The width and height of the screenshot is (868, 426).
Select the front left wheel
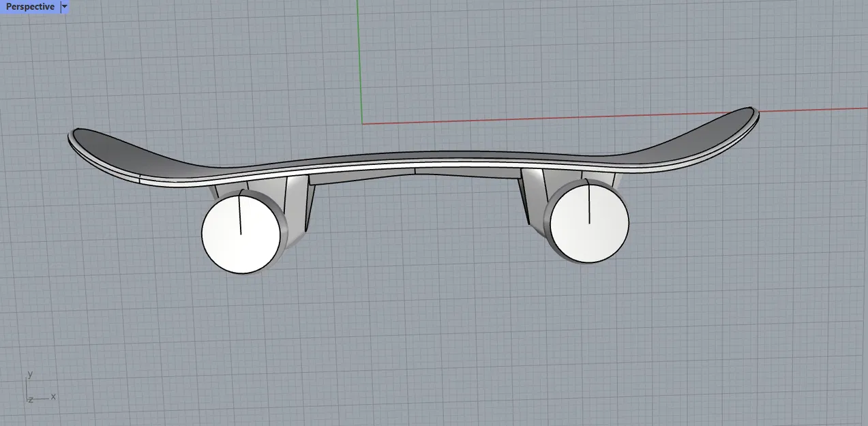239,232
